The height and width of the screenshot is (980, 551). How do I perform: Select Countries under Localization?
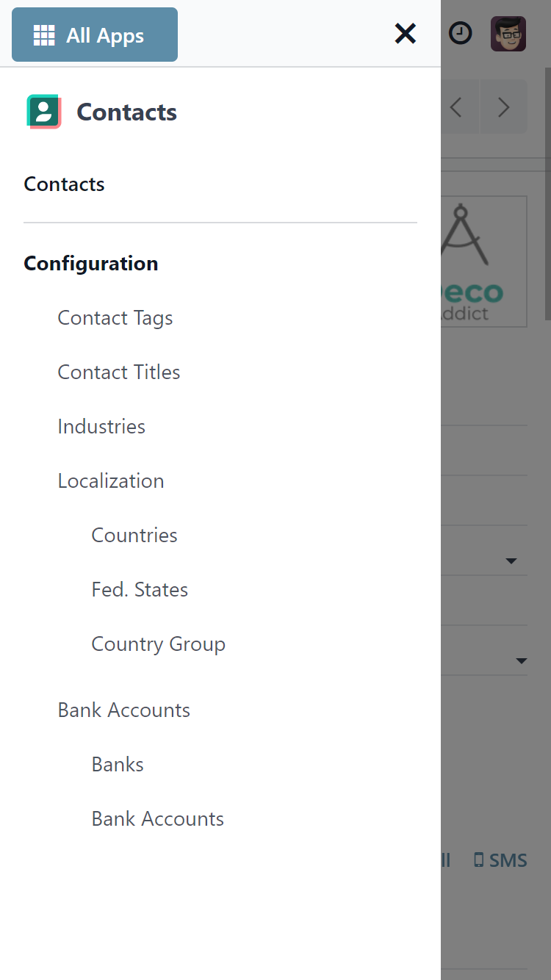134,535
